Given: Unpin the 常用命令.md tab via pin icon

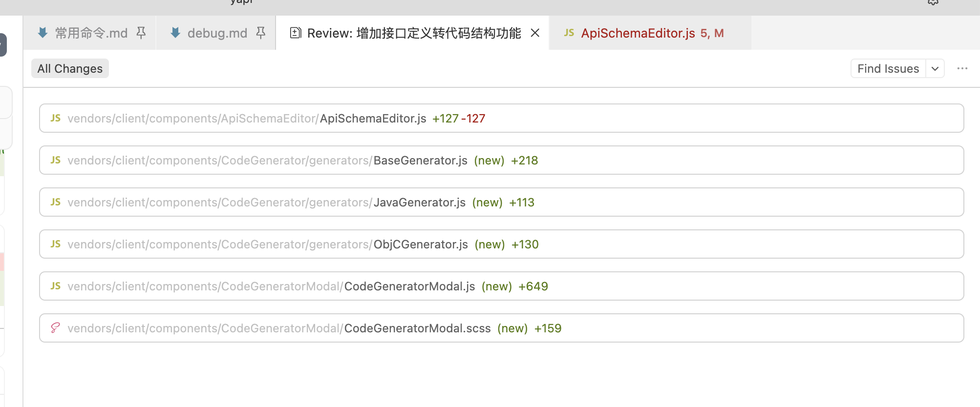Looking at the screenshot, I should click(141, 33).
